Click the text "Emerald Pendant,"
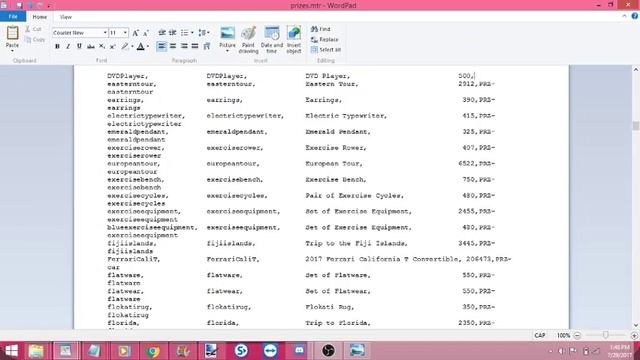The image size is (640, 360). click(x=338, y=132)
